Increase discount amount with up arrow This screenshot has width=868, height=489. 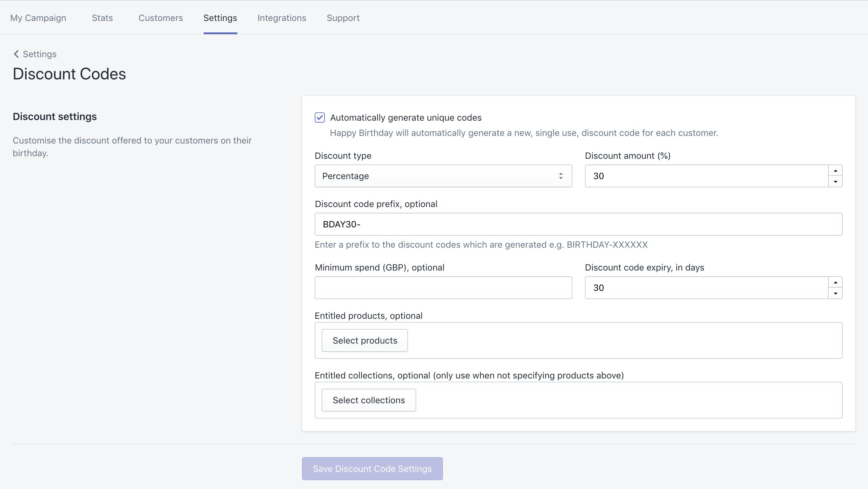coord(835,171)
